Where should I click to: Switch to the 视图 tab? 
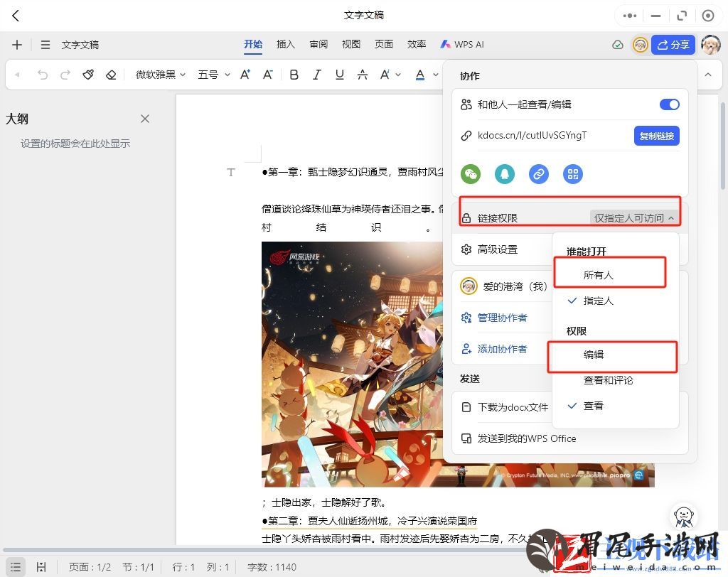[351, 45]
